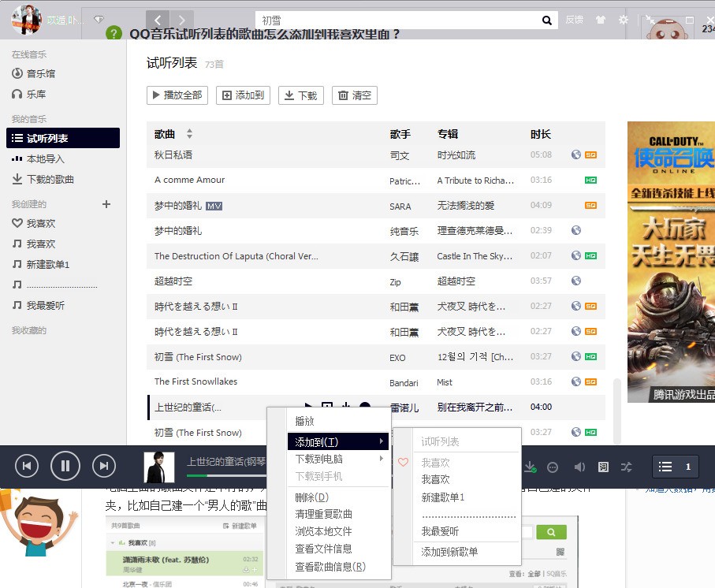Viewport: 715px width, 588px height.
Task: Select 添加到(T) in the context menu
Action: (338, 441)
